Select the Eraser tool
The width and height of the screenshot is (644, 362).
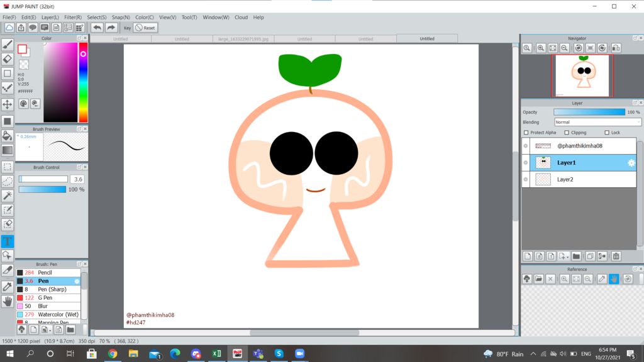[x=8, y=58]
